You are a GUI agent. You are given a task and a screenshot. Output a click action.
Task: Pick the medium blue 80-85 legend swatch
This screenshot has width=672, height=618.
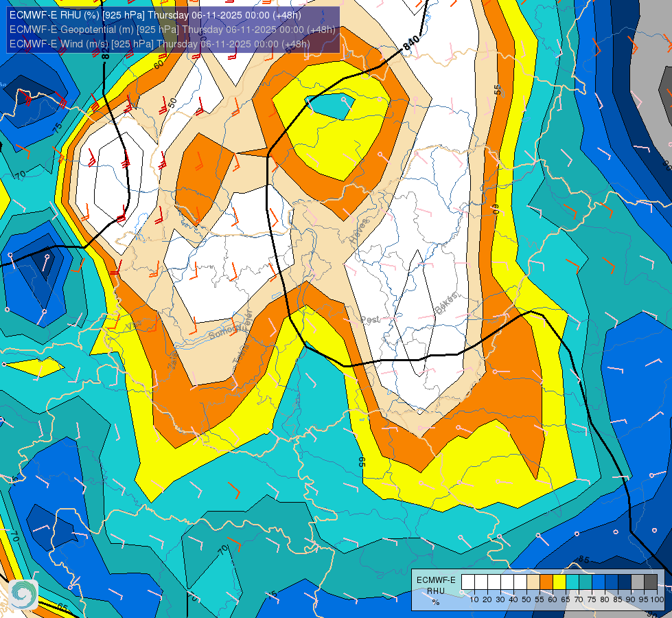[x=612, y=582]
